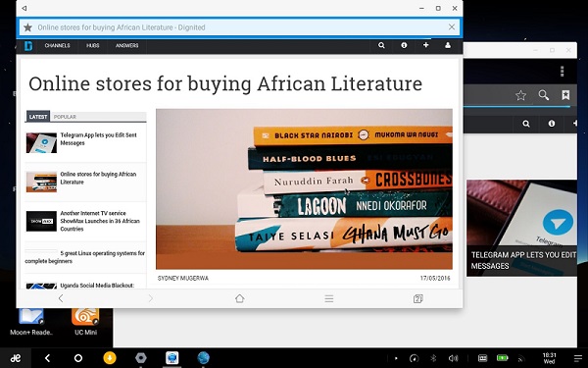
Task: Select the page title address field
Action: 239,27
